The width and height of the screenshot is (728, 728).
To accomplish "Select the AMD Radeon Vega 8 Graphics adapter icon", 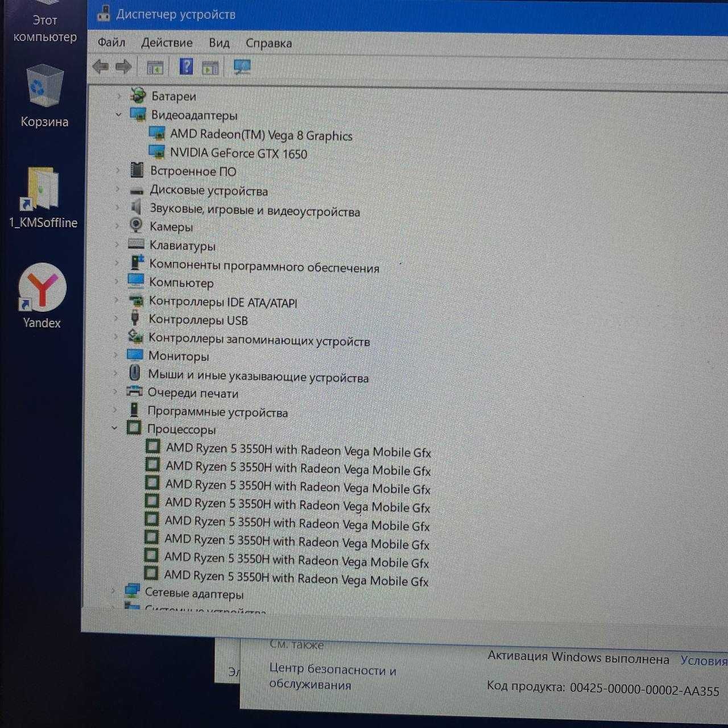I will point(157,134).
